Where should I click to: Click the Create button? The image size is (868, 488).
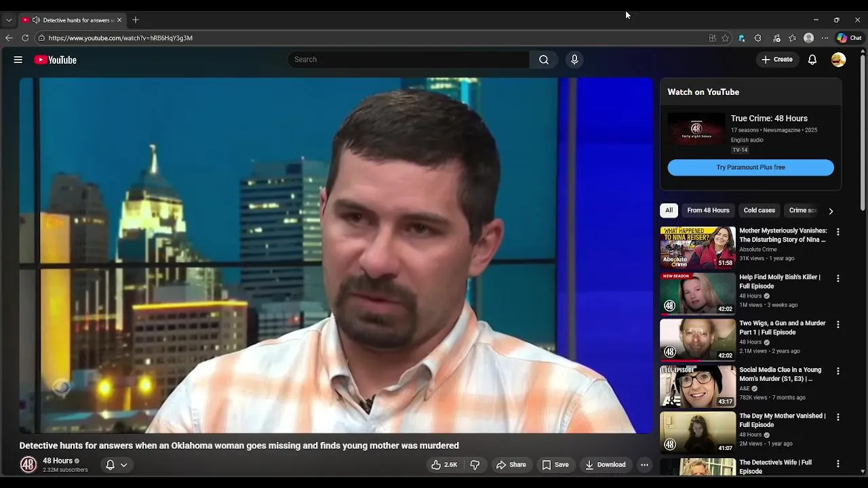777,60
